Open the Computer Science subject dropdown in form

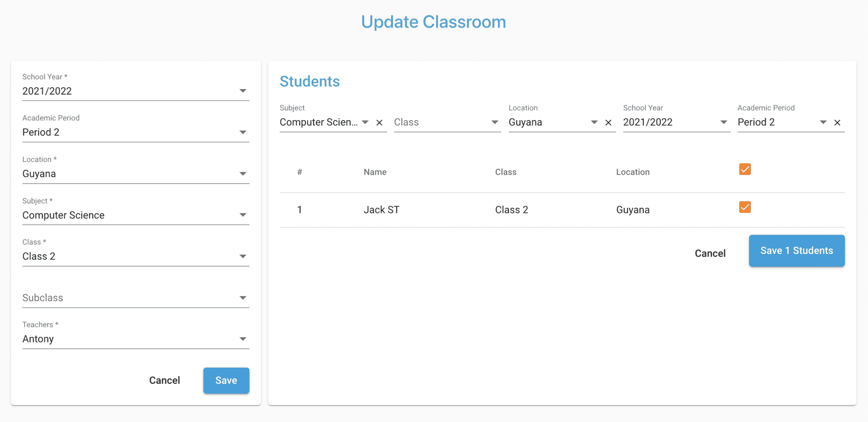click(136, 215)
